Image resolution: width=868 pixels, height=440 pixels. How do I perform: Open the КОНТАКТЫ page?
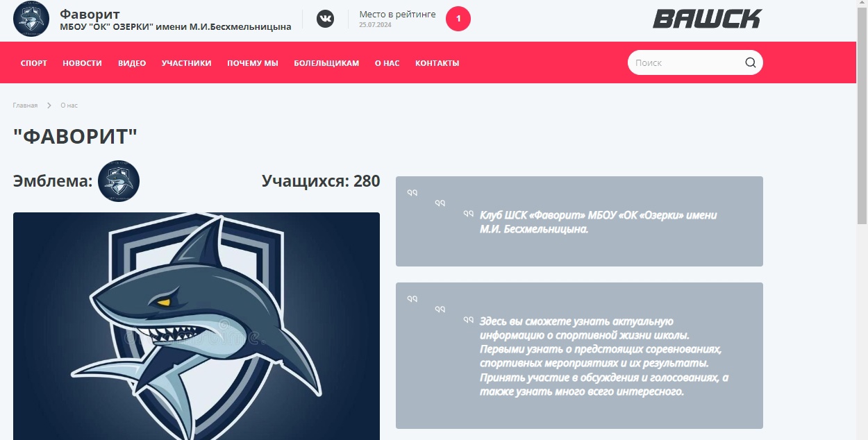[437, 63]
